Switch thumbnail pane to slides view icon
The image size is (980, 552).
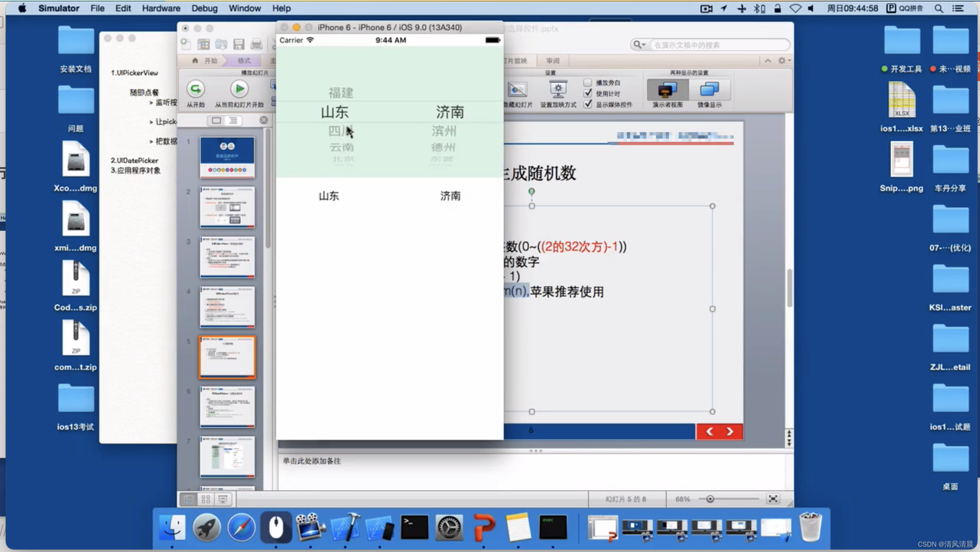(x=217, y=120)
